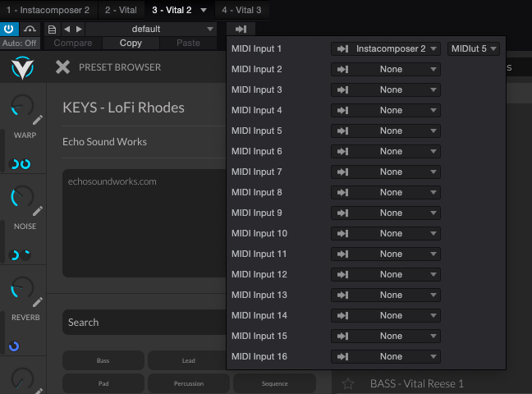
Task: Open the MIDIut 5 channel dropdown
Action: [x=474, y=49]
